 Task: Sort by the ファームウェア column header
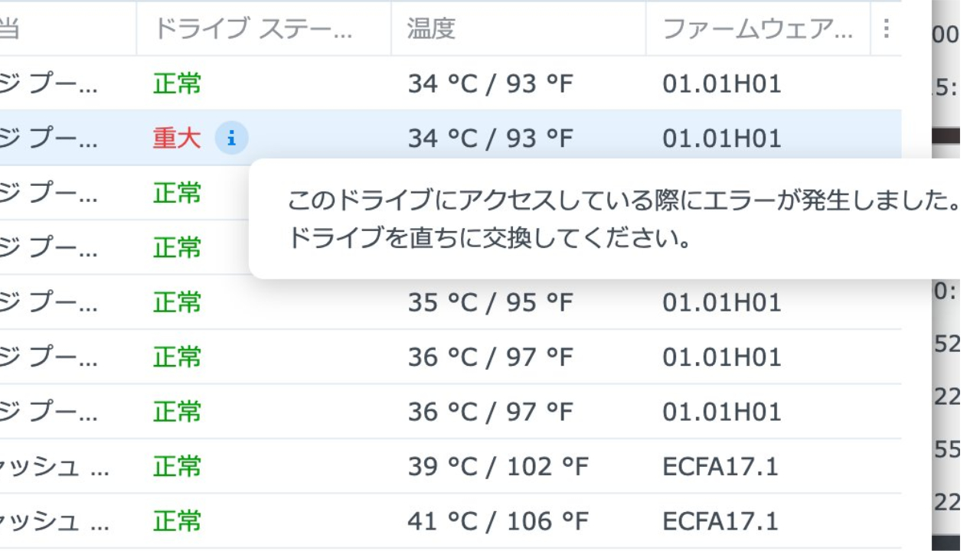(756, 29)
